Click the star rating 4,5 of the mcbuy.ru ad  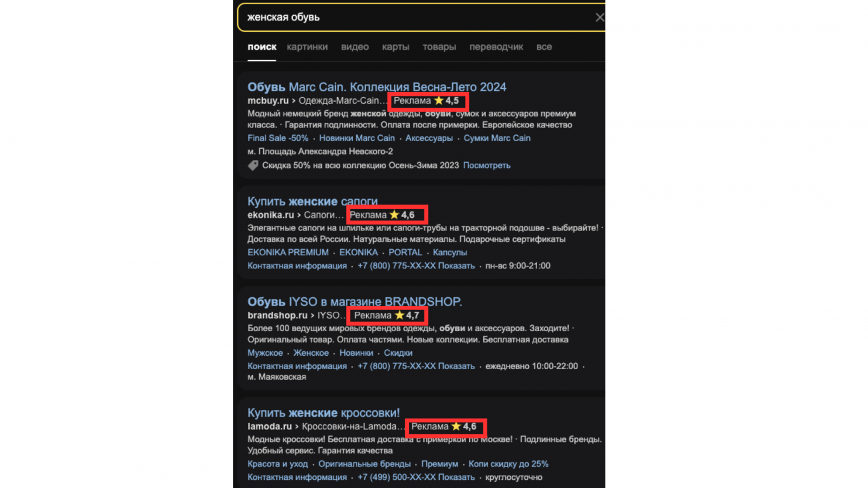(x=446, y=101)
